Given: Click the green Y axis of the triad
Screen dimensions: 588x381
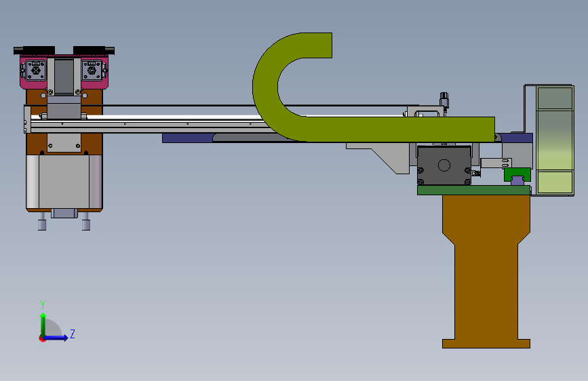Looking at the screenshot, I should (x=43, y=324).
